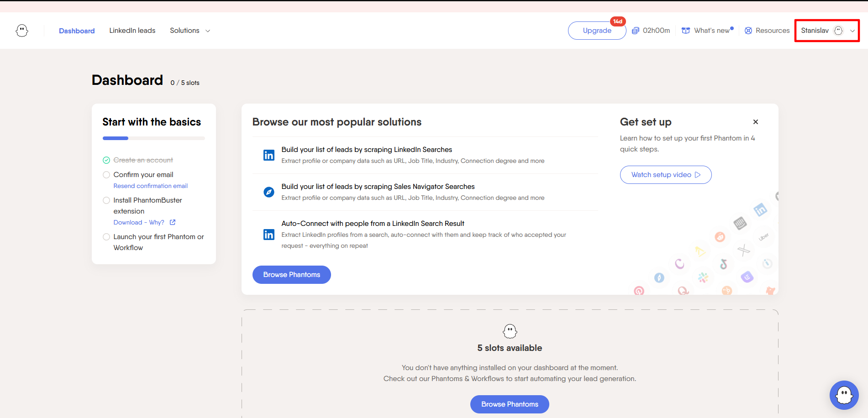Viewport: 868px width, 418px height.
Task: Select the Launch your first Phantom circle
Action: coord(106,237)
